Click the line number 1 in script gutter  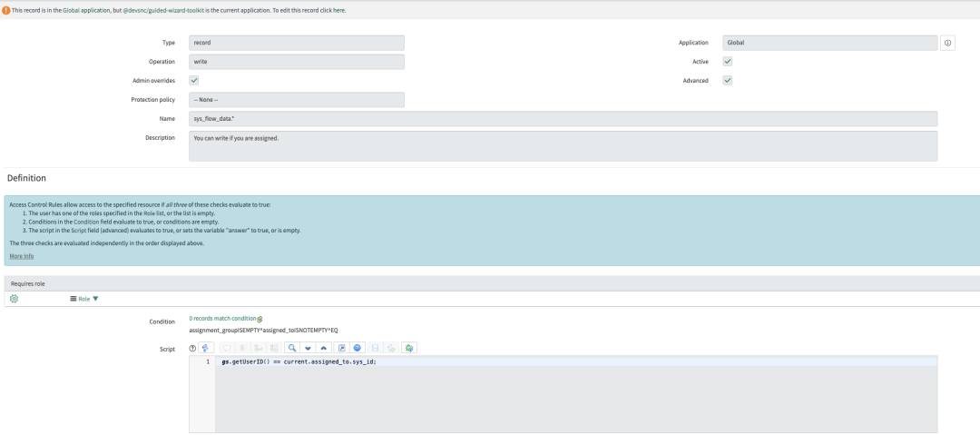tap(208, 361)
